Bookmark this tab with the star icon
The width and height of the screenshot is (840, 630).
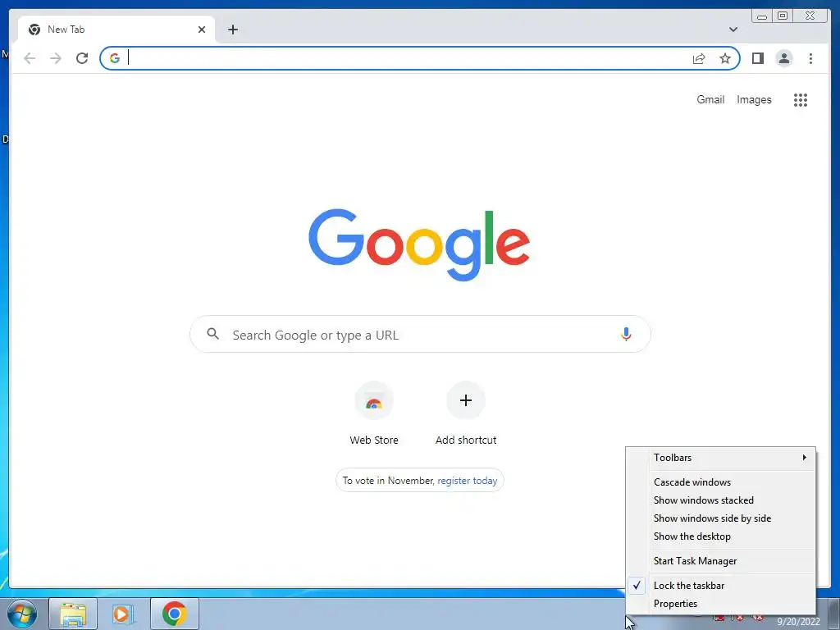[x=725, y=58]
